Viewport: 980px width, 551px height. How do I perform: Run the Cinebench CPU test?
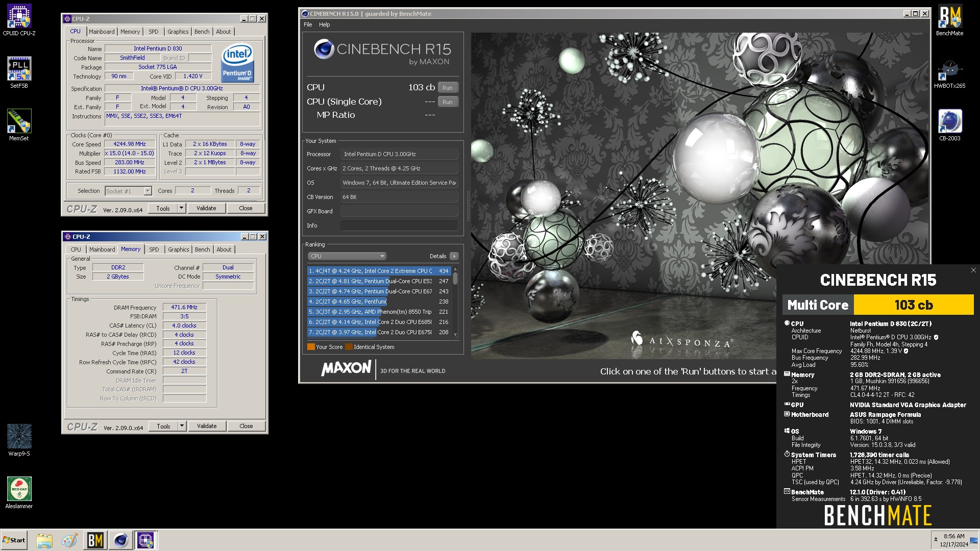click(x=448, y=88)
